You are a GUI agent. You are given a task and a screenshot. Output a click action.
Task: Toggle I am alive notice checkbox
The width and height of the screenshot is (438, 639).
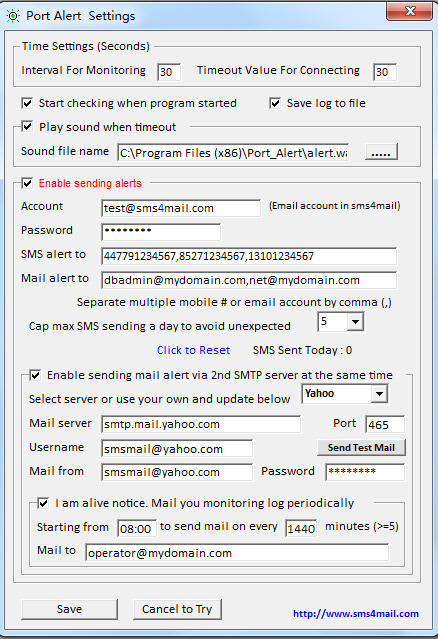[x=43, y=503]
